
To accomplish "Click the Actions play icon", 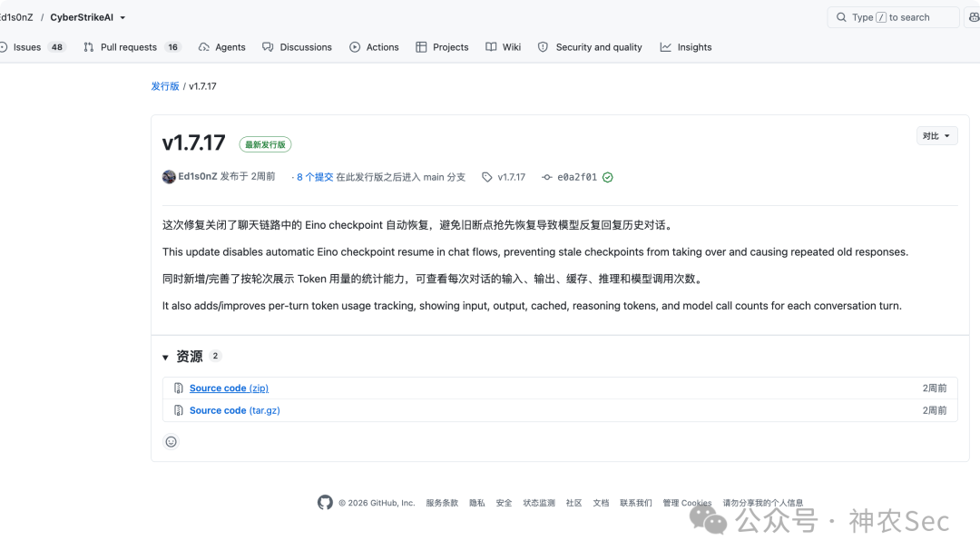I will 355,47.
